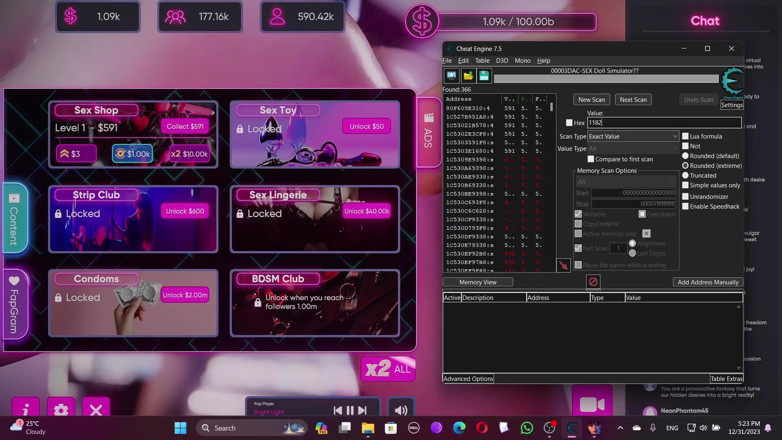Open the FapGram side tab
This screenshot has width=782, height=440.
point(14,304)
